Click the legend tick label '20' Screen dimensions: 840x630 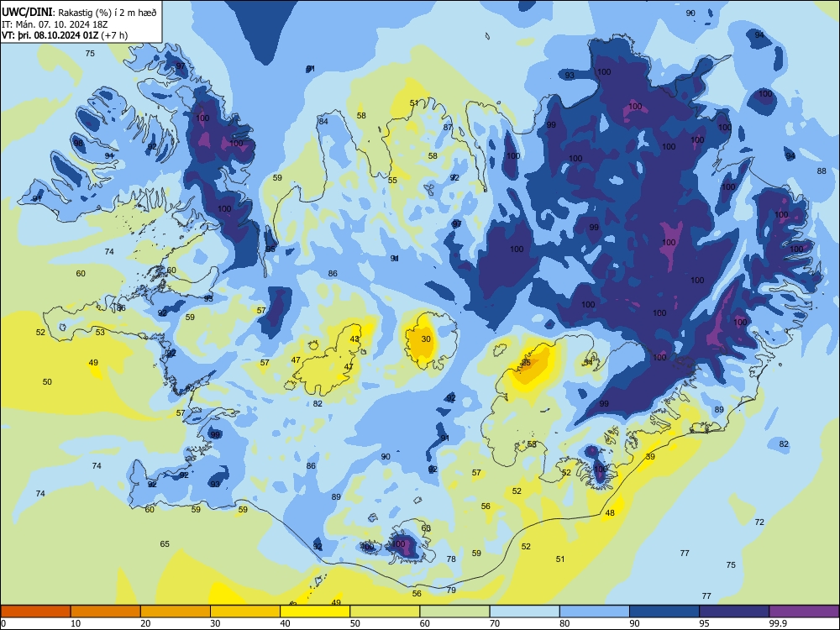point(145,623)
